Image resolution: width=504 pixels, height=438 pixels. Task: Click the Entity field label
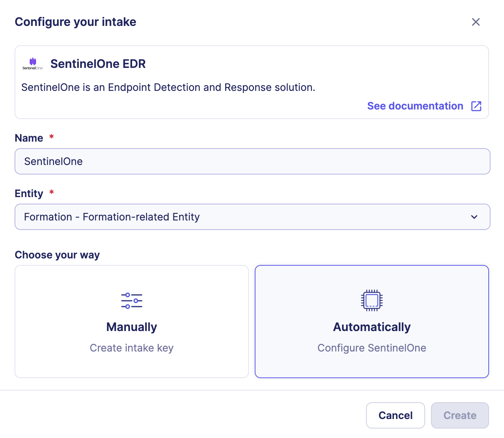[x=29, y=193]
